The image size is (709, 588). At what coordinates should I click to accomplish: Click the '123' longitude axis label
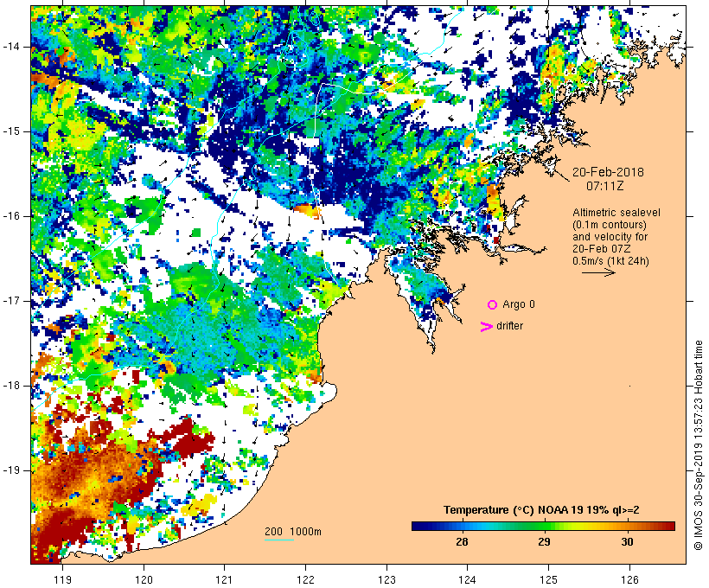[386, 580]
